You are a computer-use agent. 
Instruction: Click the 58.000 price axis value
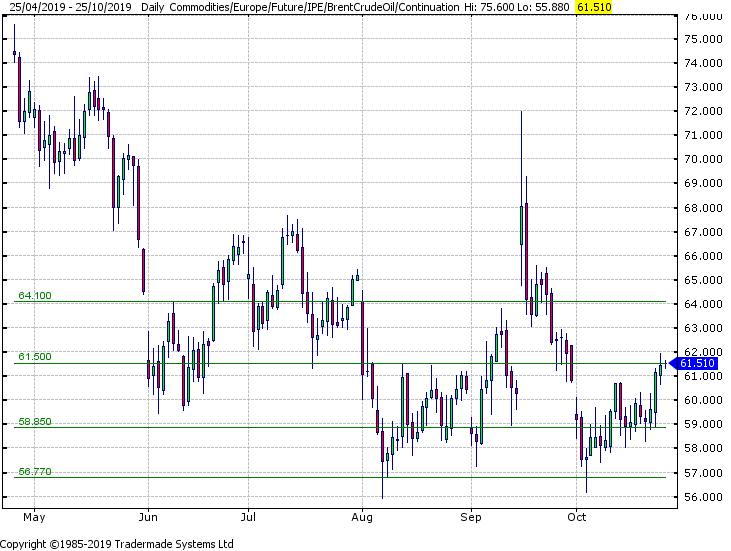click(x=703, y=448)
